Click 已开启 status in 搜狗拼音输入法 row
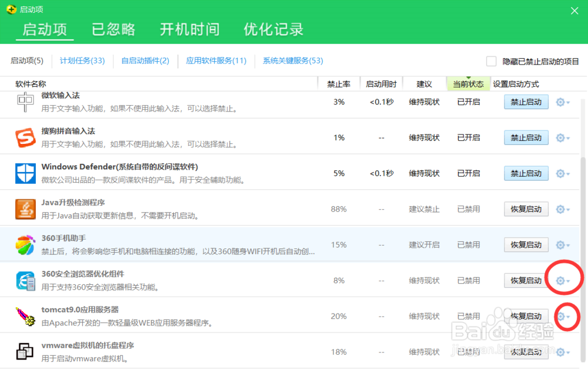Screen dimensions: 588x370 pyautogui.click(x=469, y=138)
